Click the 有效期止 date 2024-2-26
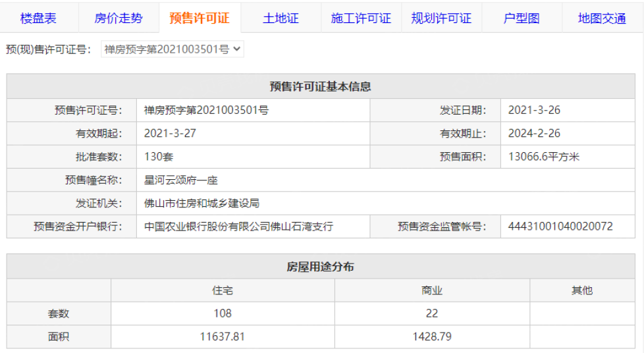Screen dimensions: 644x353 click(x=534, y=133)
